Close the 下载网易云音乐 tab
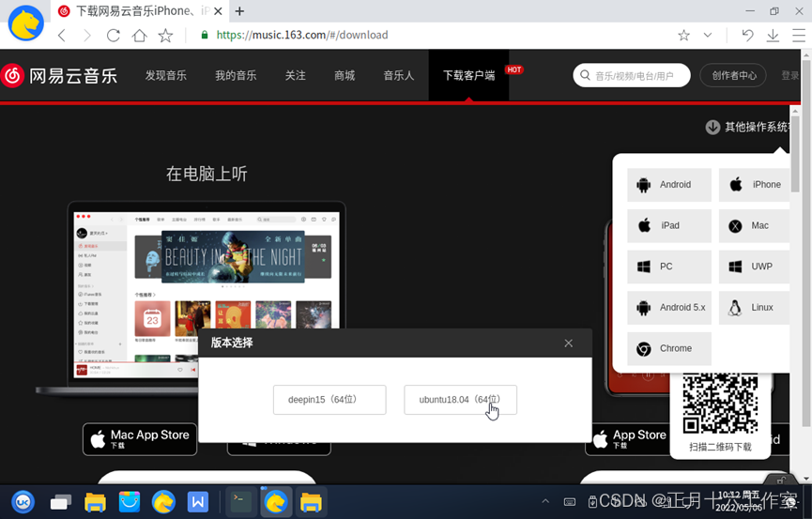This screenshot has height=519, width=812. point(218,11)
